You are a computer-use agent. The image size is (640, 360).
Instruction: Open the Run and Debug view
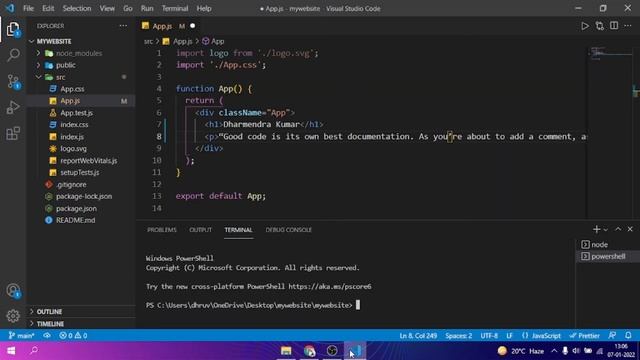click(13, 107)
